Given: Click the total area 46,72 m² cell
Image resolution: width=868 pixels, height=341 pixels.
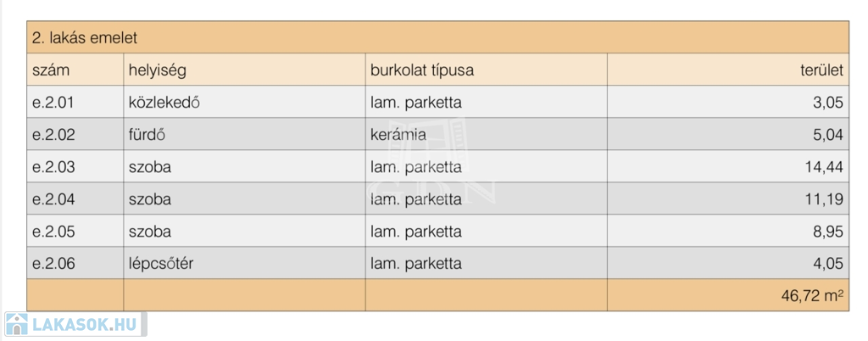Looking at the screenshot, I should [x=812, y=296].
